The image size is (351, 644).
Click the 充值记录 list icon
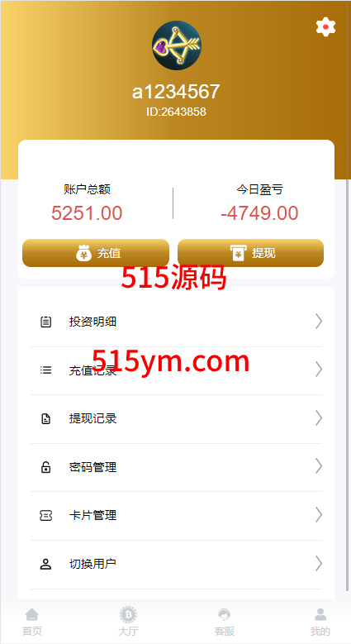pos(46,370)
